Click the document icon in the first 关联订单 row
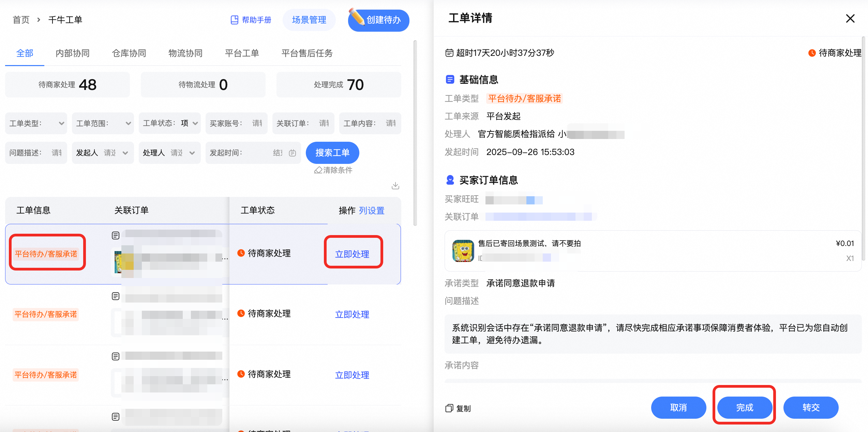Image resolution: width=868 pixels, height=432 pixels. coord(116,235)
